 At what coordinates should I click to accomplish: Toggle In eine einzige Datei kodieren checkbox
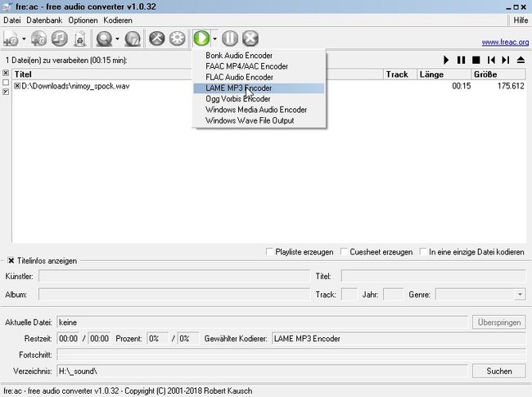tap(423, 252)
